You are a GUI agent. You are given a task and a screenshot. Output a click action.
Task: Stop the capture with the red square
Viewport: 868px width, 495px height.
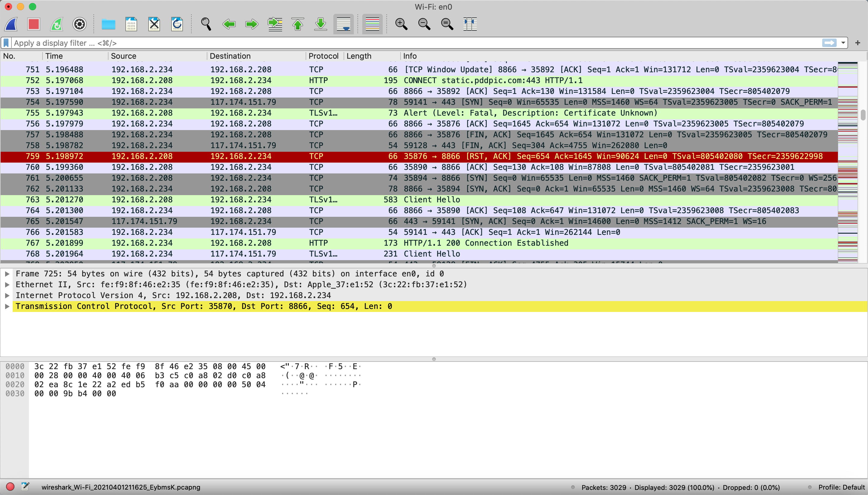[x=34, y=24]
